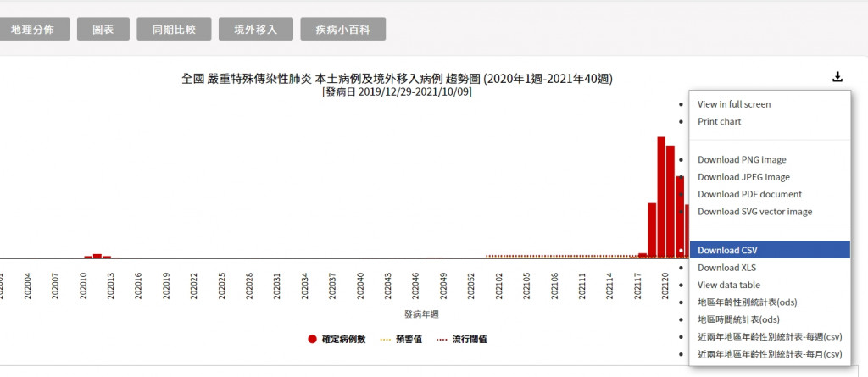868x377 pixels.
Task: Click the tallest red bar in chart
Action: (660, 197)
